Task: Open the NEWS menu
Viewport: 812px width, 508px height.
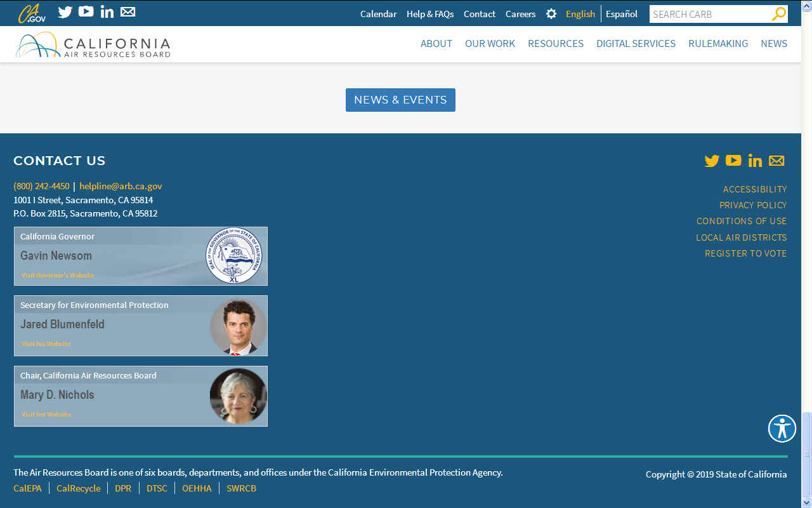Action: tap(774, 44)
